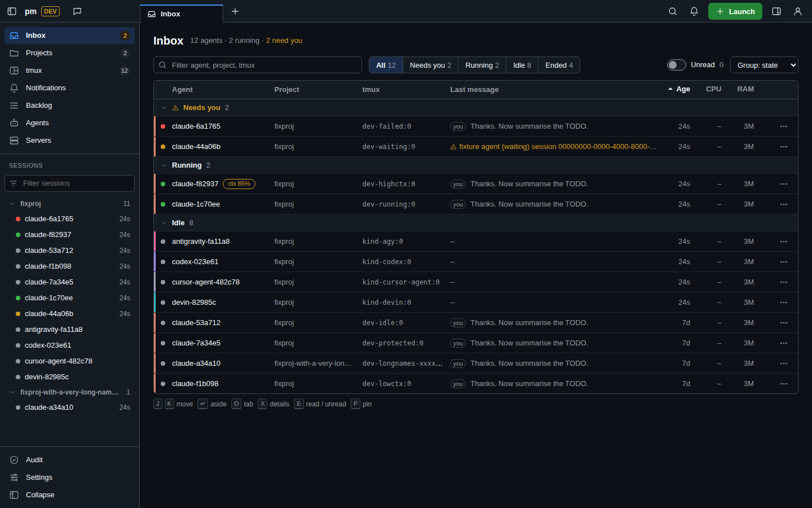Image resolution: width=812 pixels, height=508 pixels.
Task: Open the notifications bell icon
Action: coord(694,11)
